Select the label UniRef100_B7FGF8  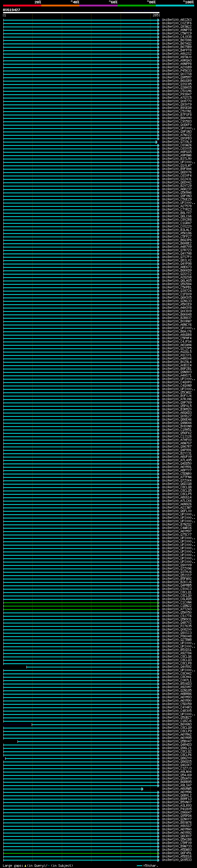[177, 115]
